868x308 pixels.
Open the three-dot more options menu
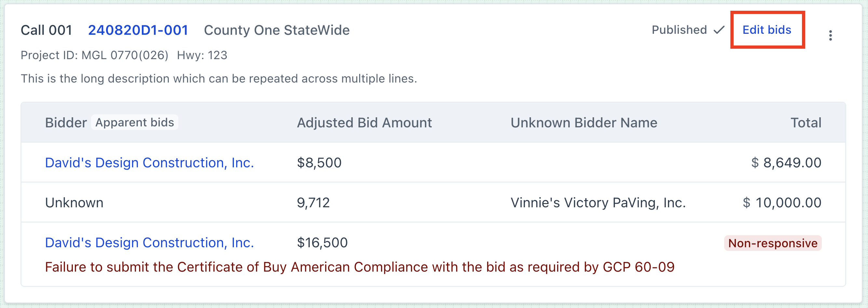click(x=830, y=35)
